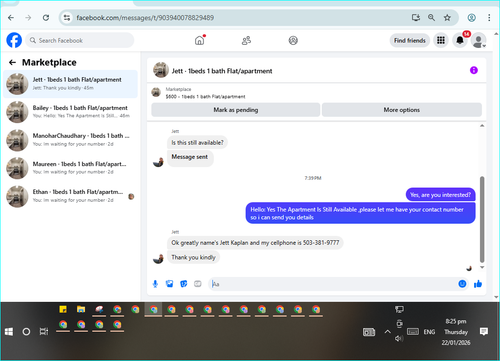Open the emoji picker in message box
This screenshot has height=361, width=500.
pos(462,284)
